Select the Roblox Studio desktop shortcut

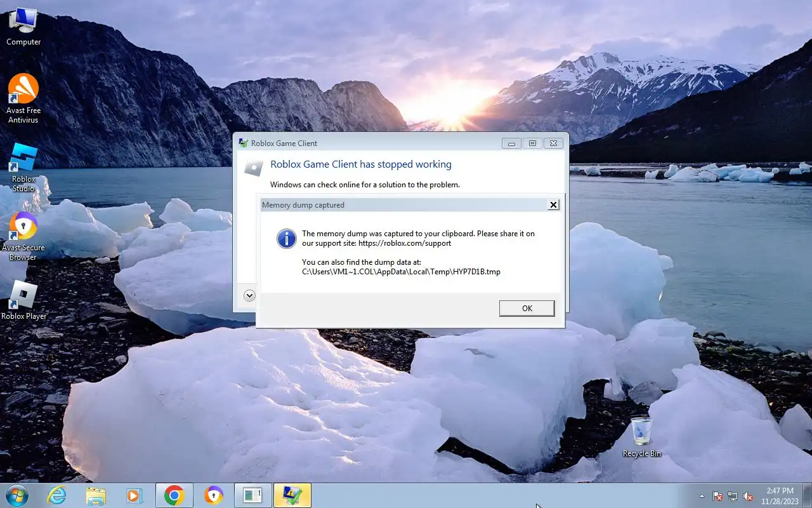23,168
